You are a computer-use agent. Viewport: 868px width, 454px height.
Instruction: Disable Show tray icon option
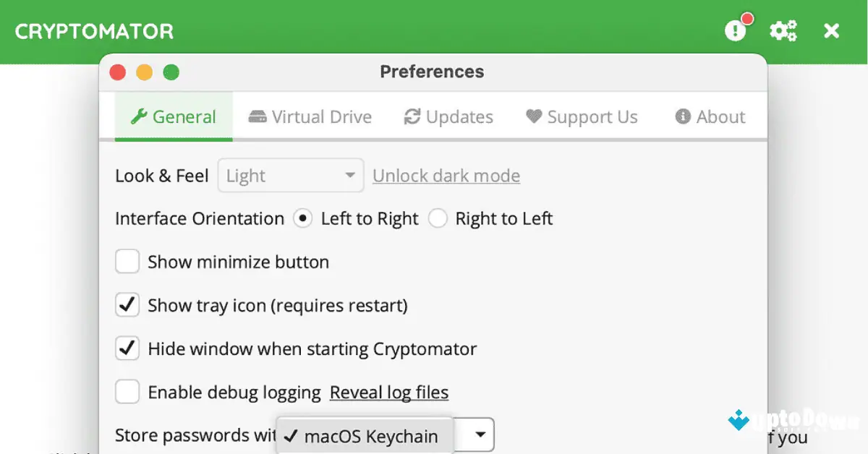pos(127,304)
